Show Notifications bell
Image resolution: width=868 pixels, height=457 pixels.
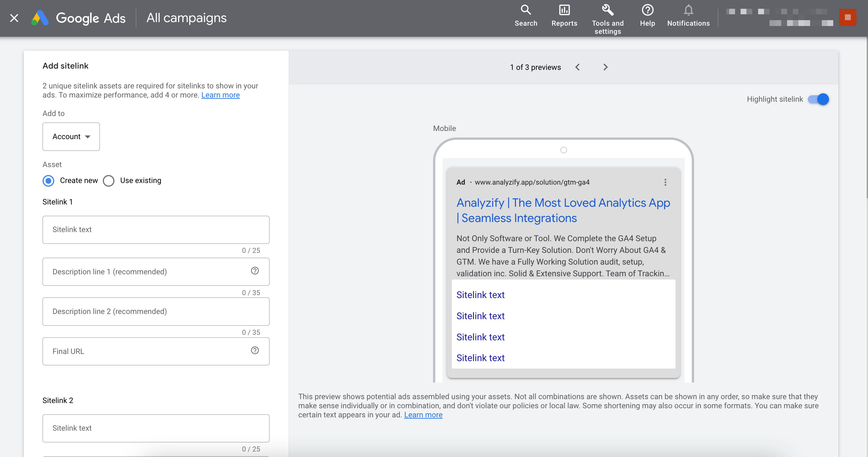pos(688,16)
